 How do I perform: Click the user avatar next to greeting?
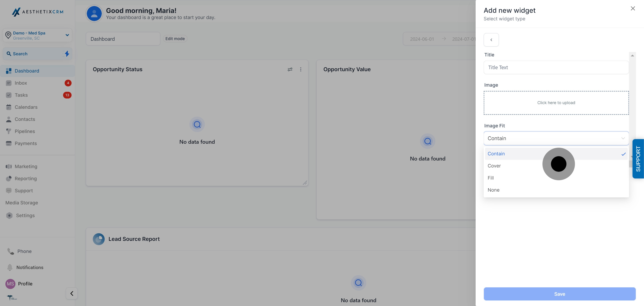coord(94,13)
